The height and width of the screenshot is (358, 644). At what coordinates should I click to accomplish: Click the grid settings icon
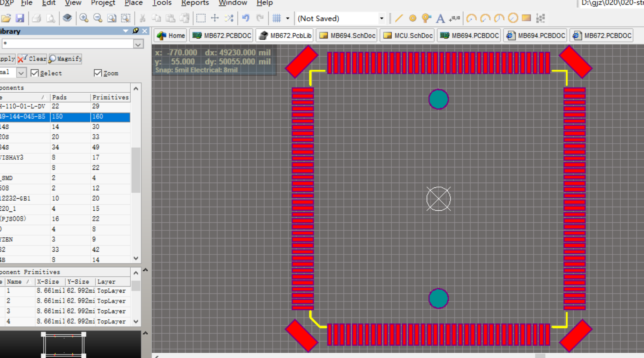click(x=277, y=18)
